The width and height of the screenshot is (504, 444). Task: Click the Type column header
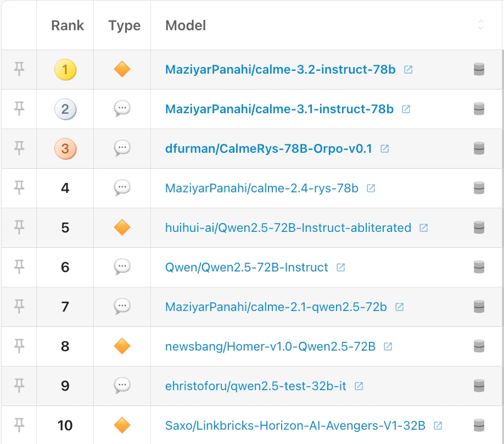(x=125, y=25)
